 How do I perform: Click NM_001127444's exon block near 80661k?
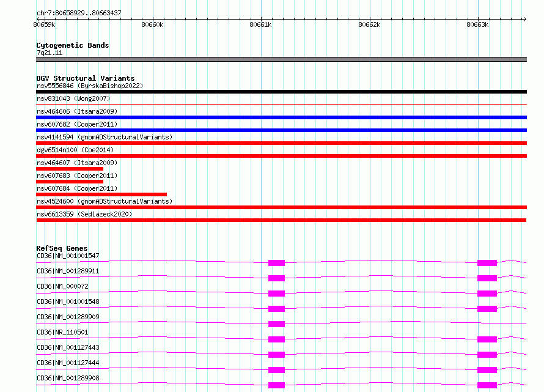[276, 370]
